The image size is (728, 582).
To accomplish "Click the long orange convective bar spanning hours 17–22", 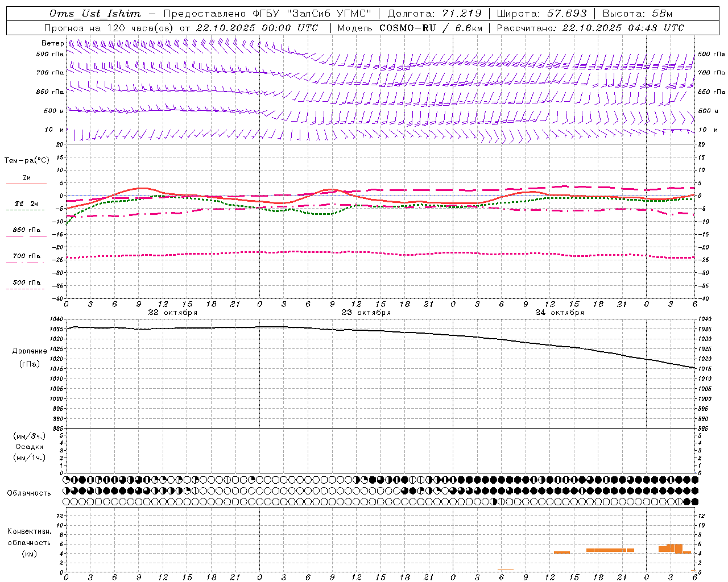I will pyautogui.click(x=610, y=550).
